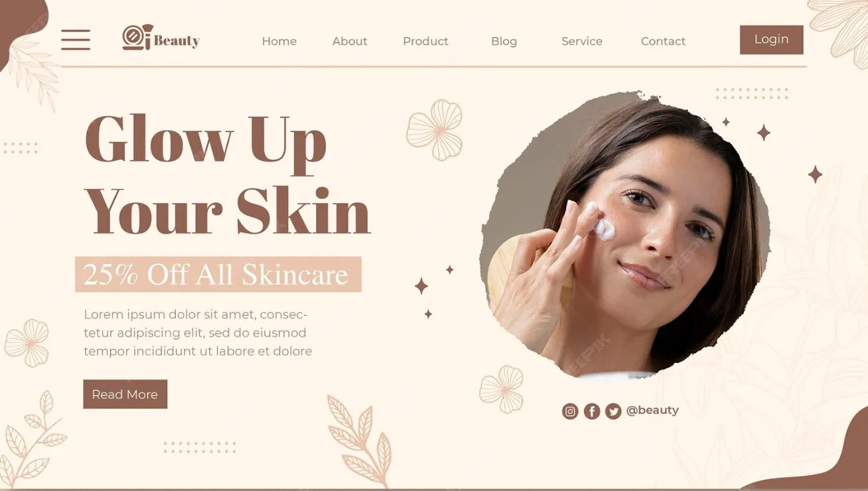Open the Instagram social icon
Viewport: 868px width, 491px height.
[570, 411]
